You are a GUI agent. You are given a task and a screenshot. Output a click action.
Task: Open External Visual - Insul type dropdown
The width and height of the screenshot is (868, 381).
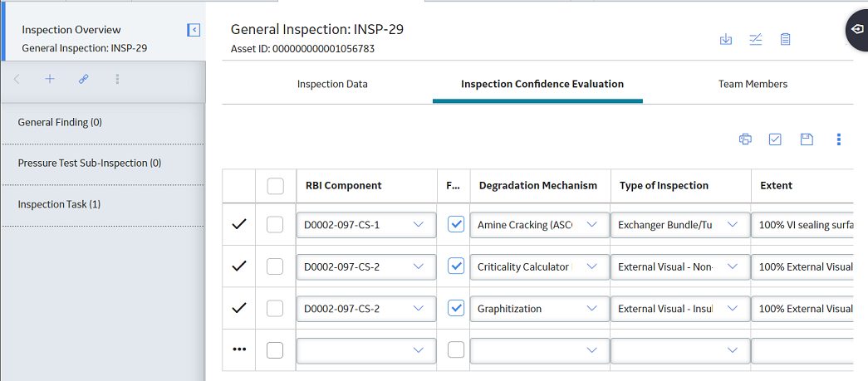pos(680,309)
